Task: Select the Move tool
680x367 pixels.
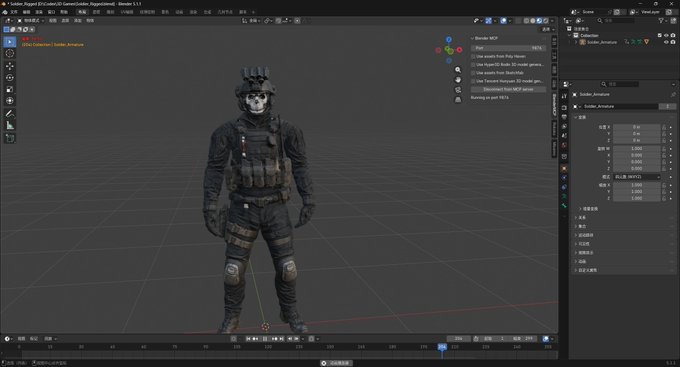Action: point(10,66)
